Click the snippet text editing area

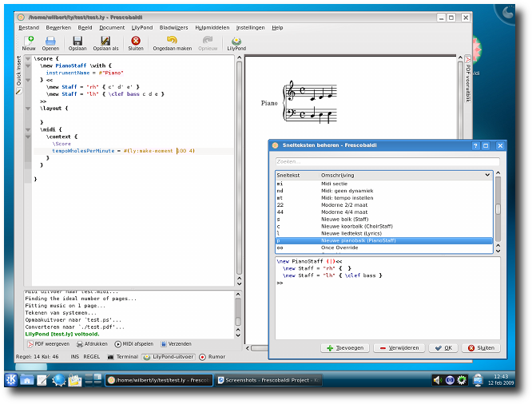click(387, 299)
